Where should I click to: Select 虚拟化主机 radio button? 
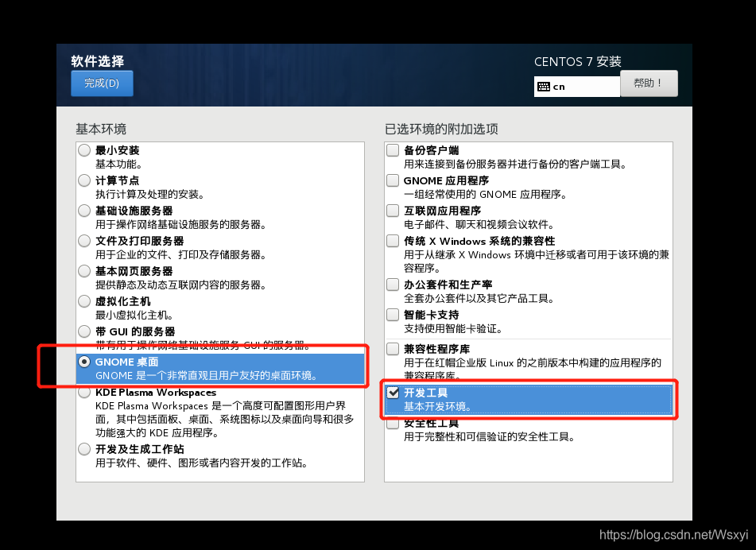coord(84,301)
